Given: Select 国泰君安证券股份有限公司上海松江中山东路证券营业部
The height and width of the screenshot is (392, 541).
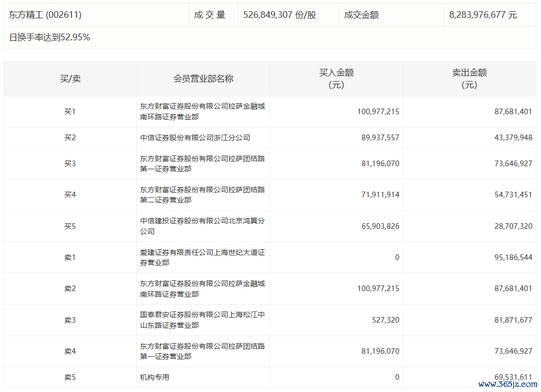Looking at the screenshot, I should [x=203, y=320].
